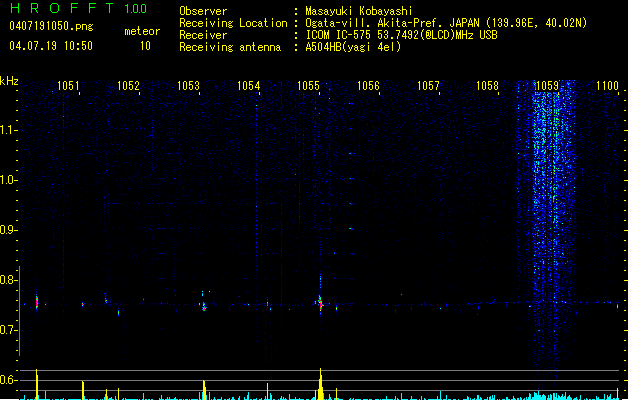Click the Receiver label
The height and width of the screenshot is (400, 629).
203,35
